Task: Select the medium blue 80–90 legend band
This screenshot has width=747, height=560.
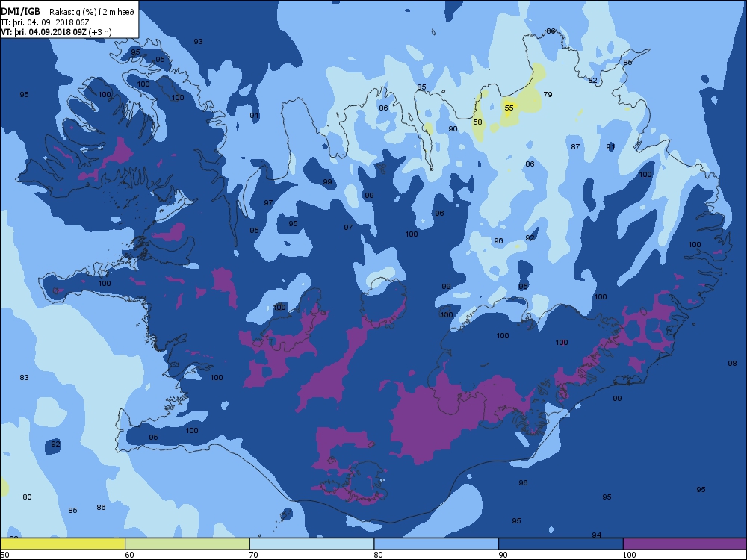Action: coord(436,544)
